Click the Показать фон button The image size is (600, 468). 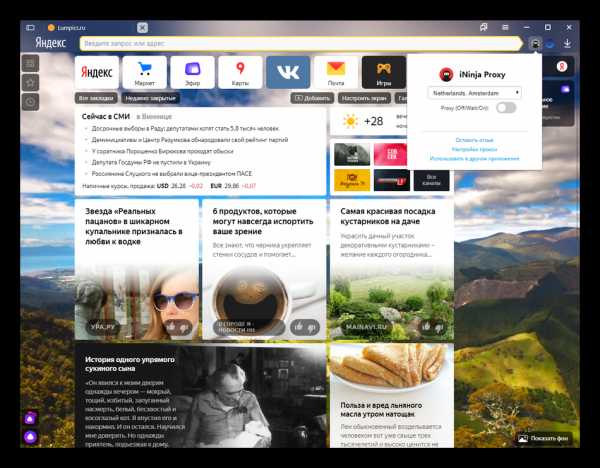pos(543,439)
